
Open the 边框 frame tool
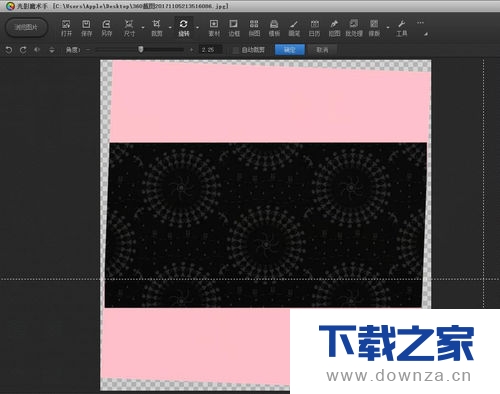(x=234, y=28)
